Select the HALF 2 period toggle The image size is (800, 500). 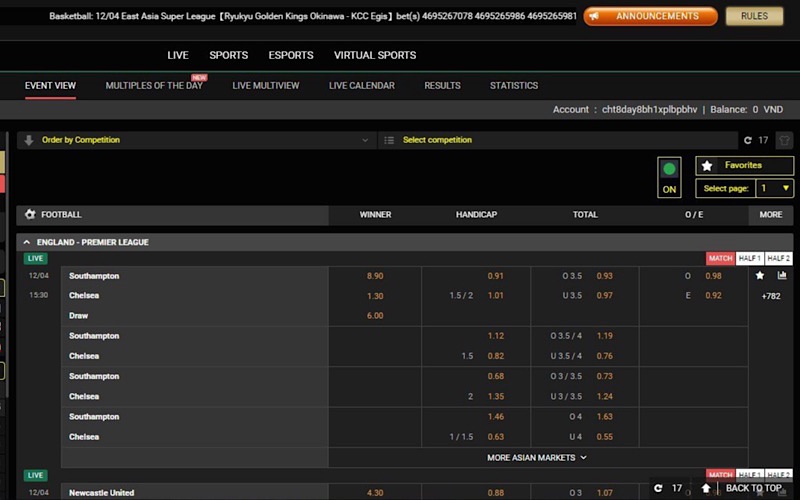pyautogui.click(x=779, y=259)
